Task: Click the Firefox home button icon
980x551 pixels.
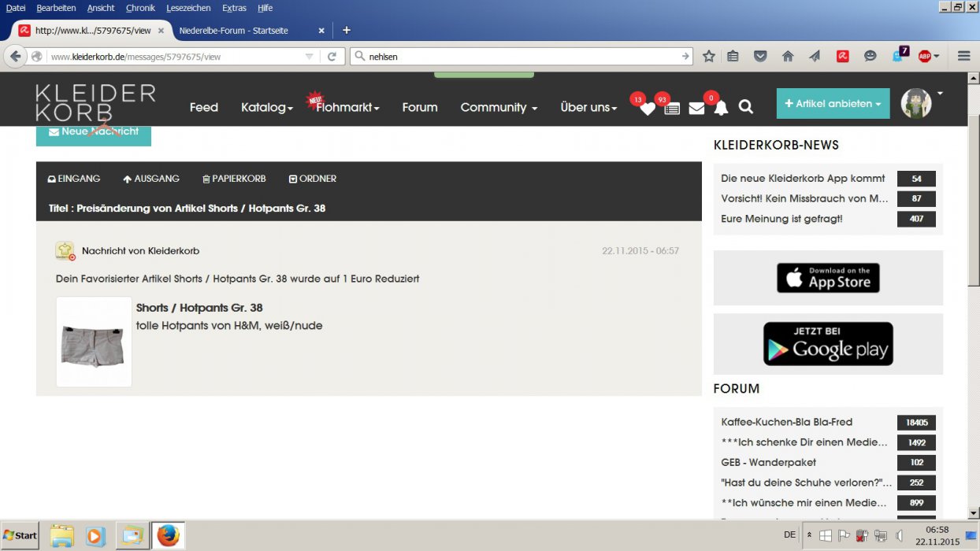Action: (787, 56)
